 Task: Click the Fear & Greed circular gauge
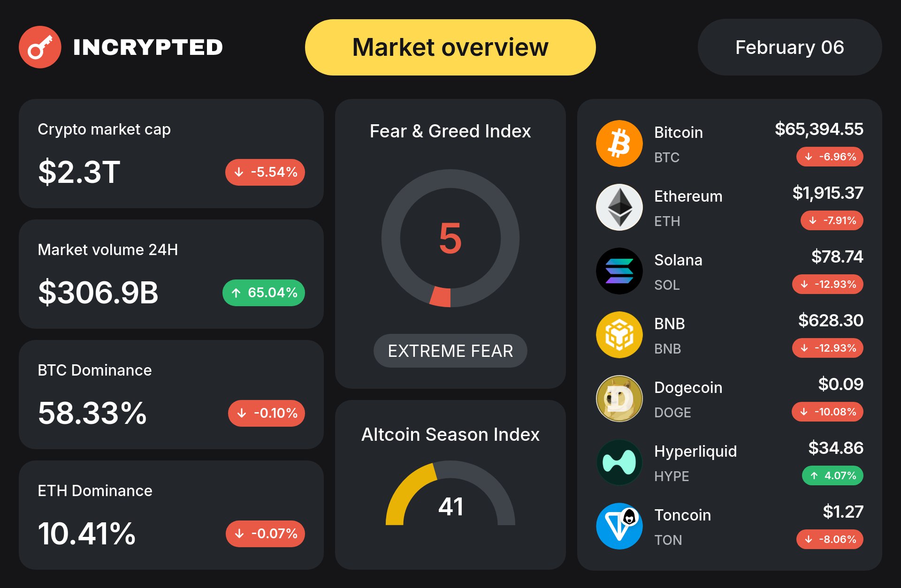(450, 238)
